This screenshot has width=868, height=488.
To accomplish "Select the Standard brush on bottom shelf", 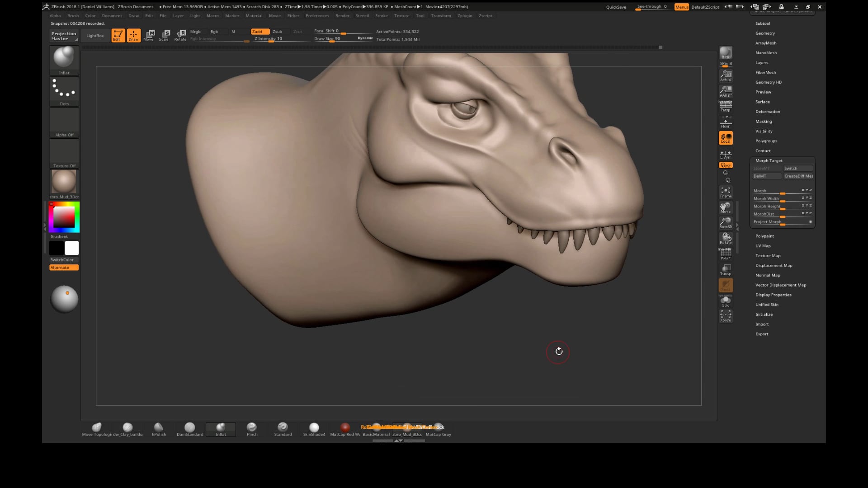I will tap(283, 429).
